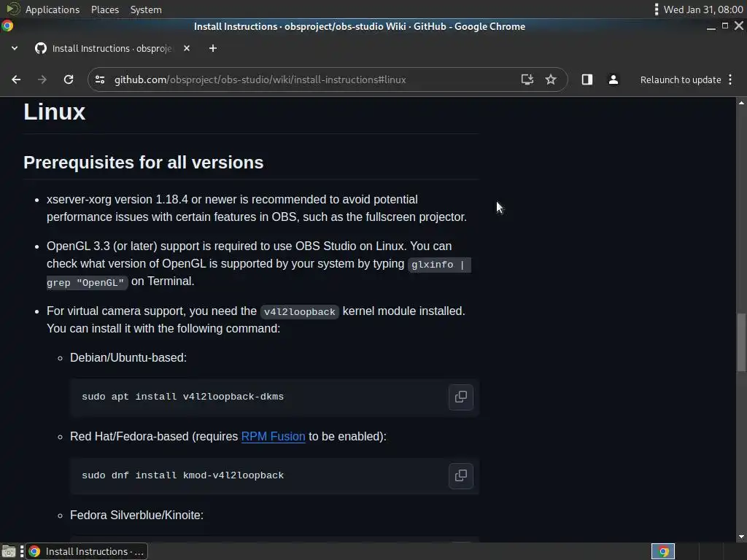Click the forward navigation arrow

[x=42, y=79]
